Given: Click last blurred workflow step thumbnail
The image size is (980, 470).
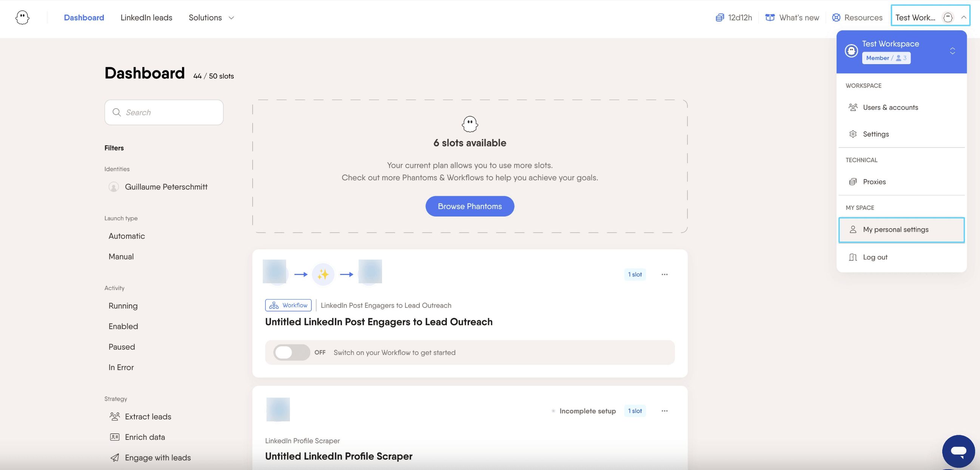Looking at the screenshot, I should tap(370, 272).
